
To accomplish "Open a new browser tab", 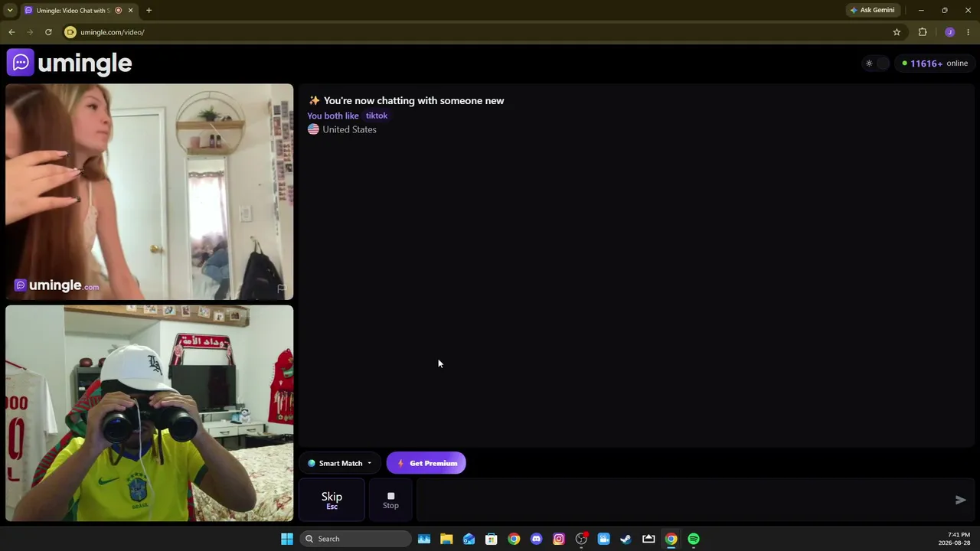I will pos(149,10).
